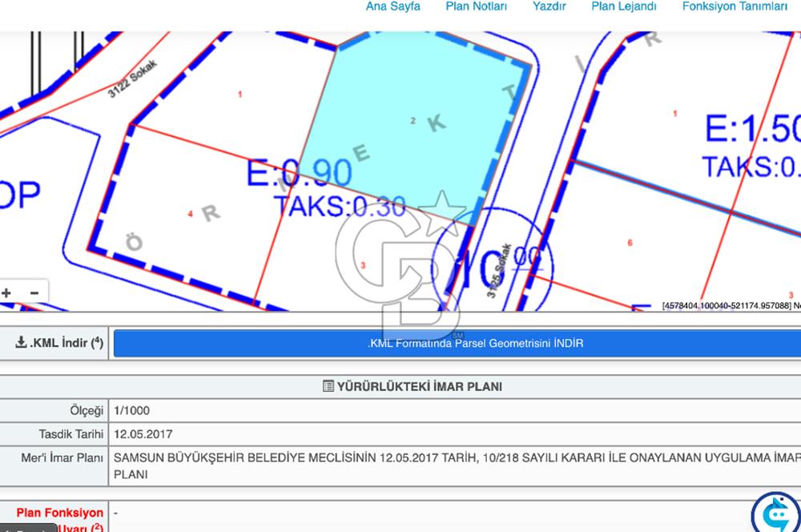Image resolution: width=801 pixels, height=532 pixels.
Task: Click parcel number 4 on the map
Action: pyautogui.click(x=190, y=214)
